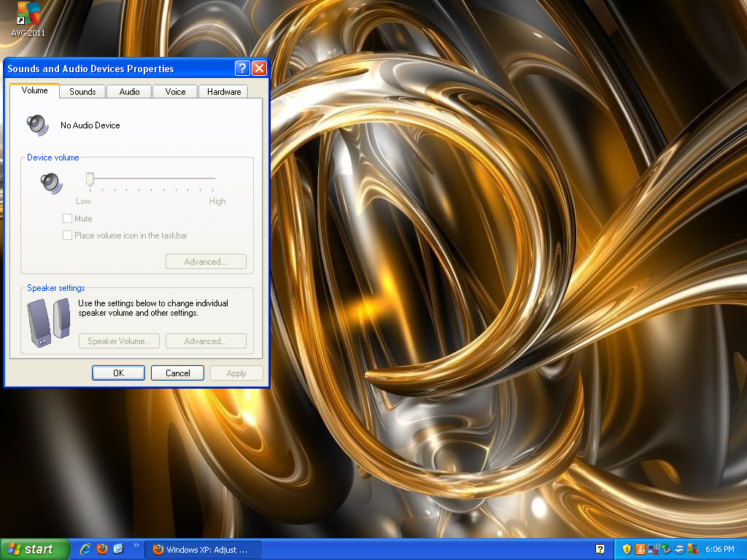This screenshot has height=560, width=747.
Task: Click the yellow help question mark on taskbar
Action: [600, 550]
